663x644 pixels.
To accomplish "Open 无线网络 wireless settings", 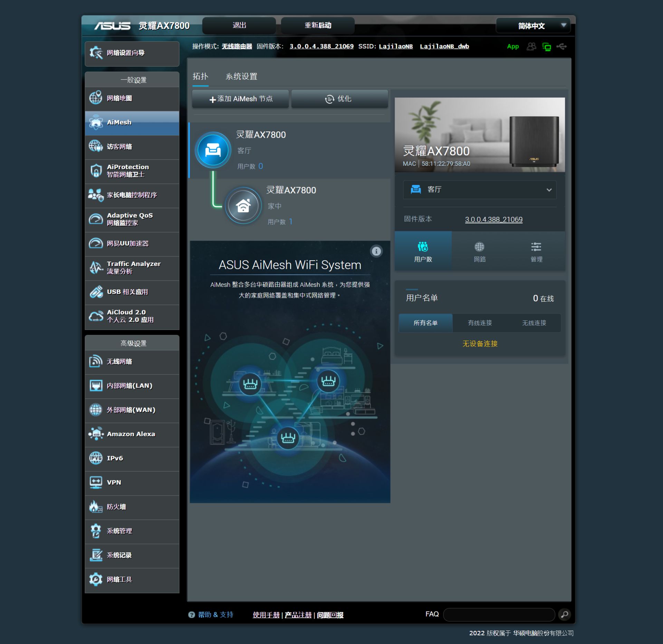I will pos(132,362).
